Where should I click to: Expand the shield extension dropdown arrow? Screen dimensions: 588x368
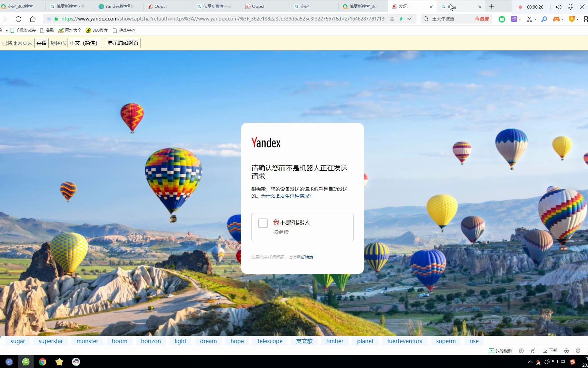[577, 19]
